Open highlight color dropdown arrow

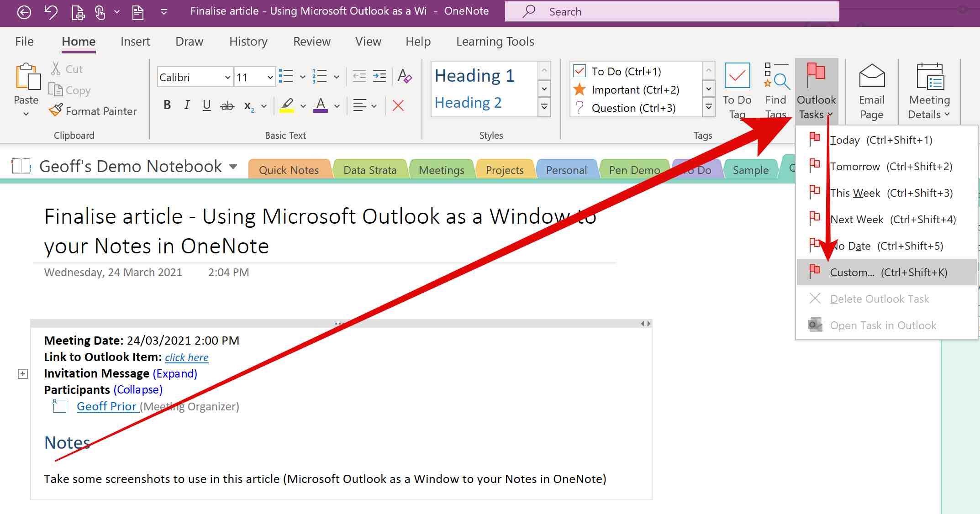point(303,106)
